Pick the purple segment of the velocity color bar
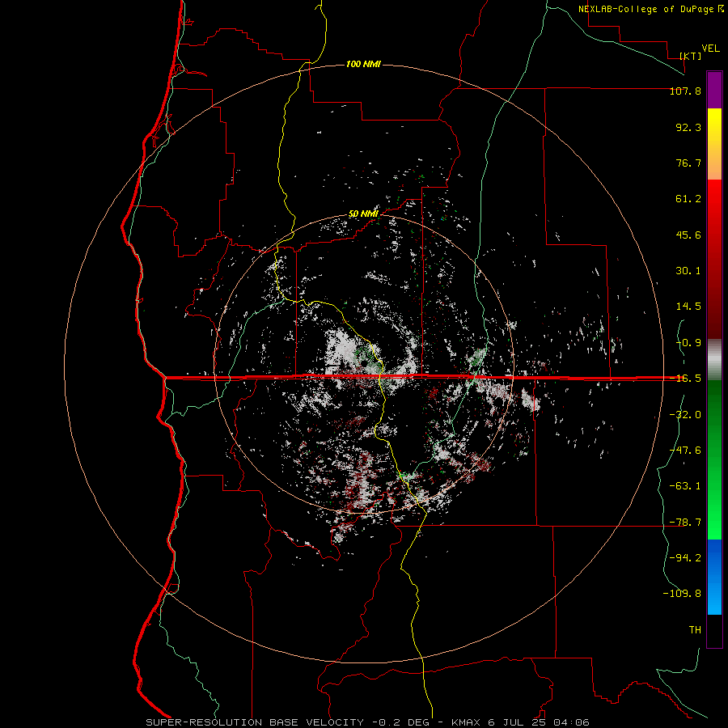 point(714,91)
